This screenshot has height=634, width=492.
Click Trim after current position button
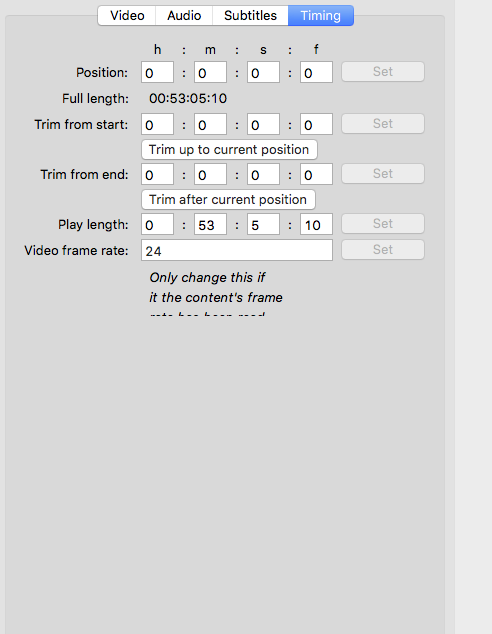click(x=228, y=200)
